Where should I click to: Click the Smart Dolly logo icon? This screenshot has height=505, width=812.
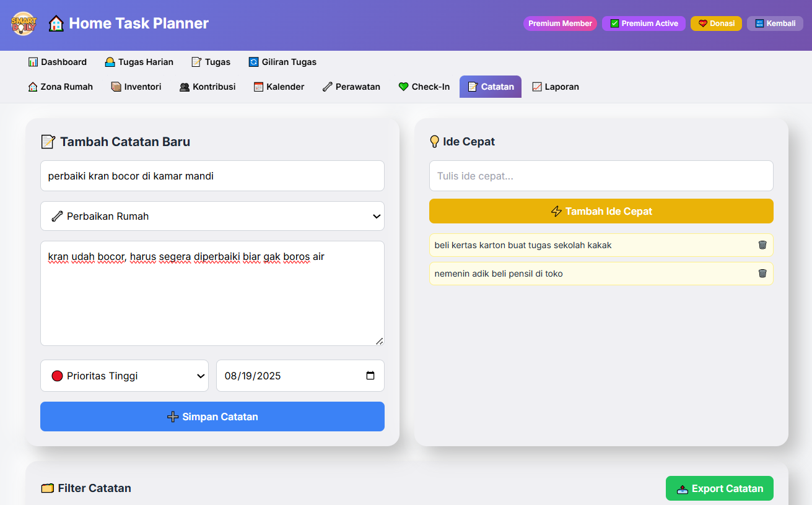click(x=24, y=24)
